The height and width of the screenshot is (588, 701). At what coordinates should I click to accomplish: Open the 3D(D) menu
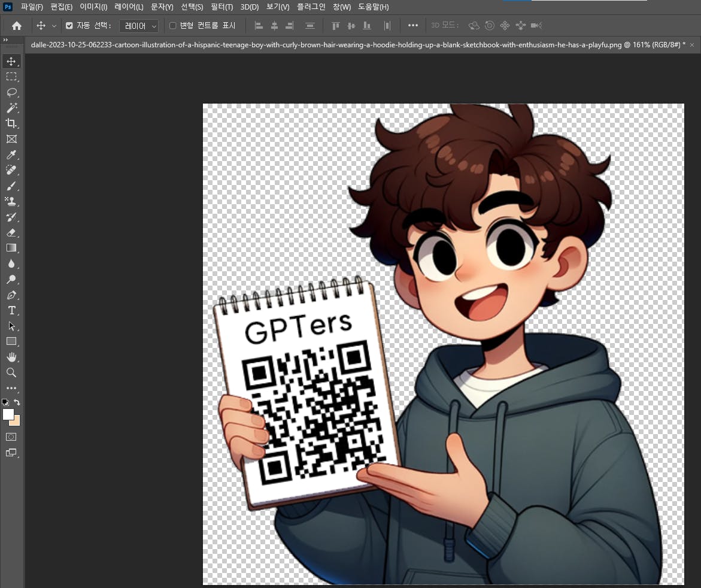(250, 7)
